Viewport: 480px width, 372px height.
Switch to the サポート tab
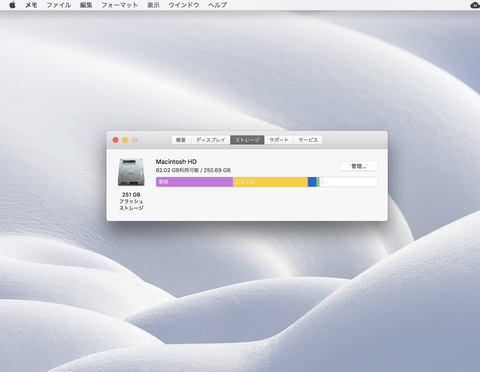point(279,140)
